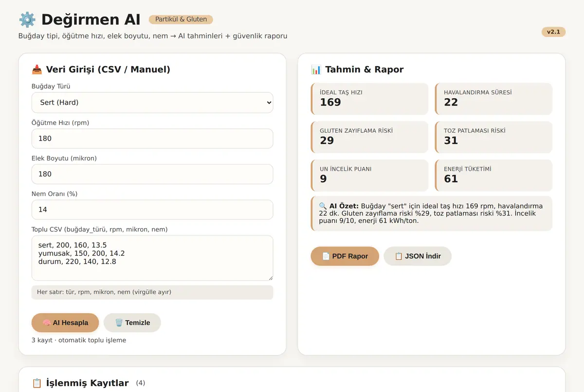This screenshot has width=584, height=392.
Task: Click the Enerji Tüketimi value 61
Action: (451, 179)
